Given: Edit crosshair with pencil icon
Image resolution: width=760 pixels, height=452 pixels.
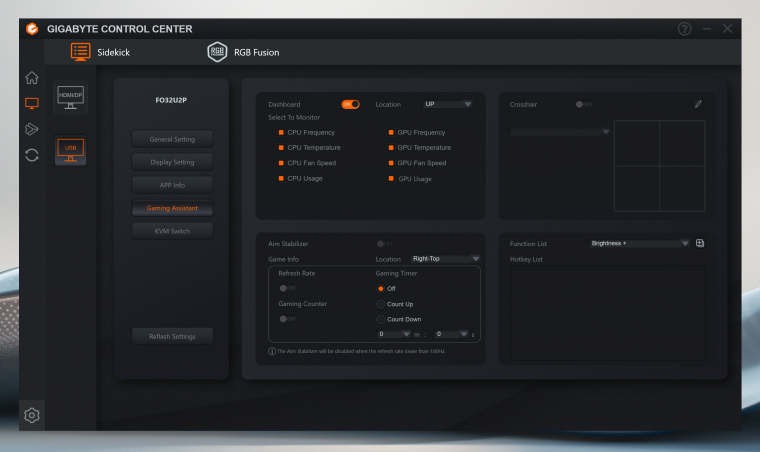Looking at the screenshot, I should [x=698, y=104].
